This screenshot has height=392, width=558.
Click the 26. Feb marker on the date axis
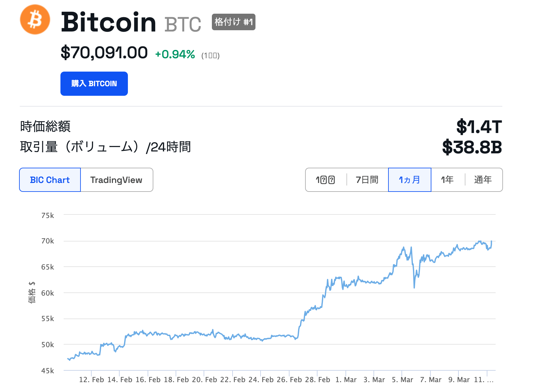point(289,380)
